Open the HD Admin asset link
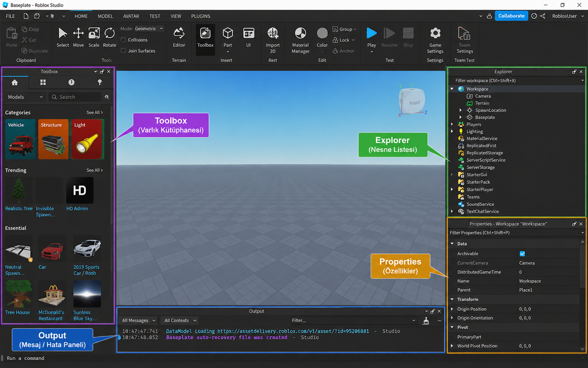The height and width of the screenshot is (368, 588). coord(77,208)
